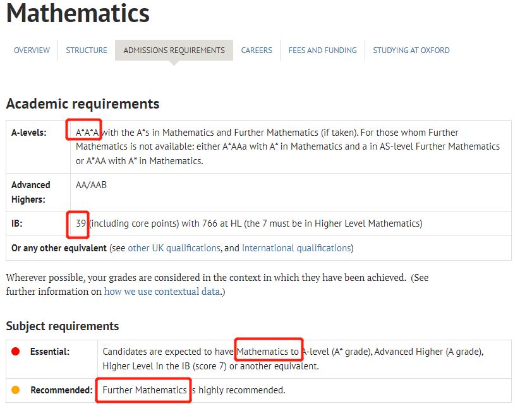
Task: Click the red Essential indicator dot
Action: click(x=16, y=351)
